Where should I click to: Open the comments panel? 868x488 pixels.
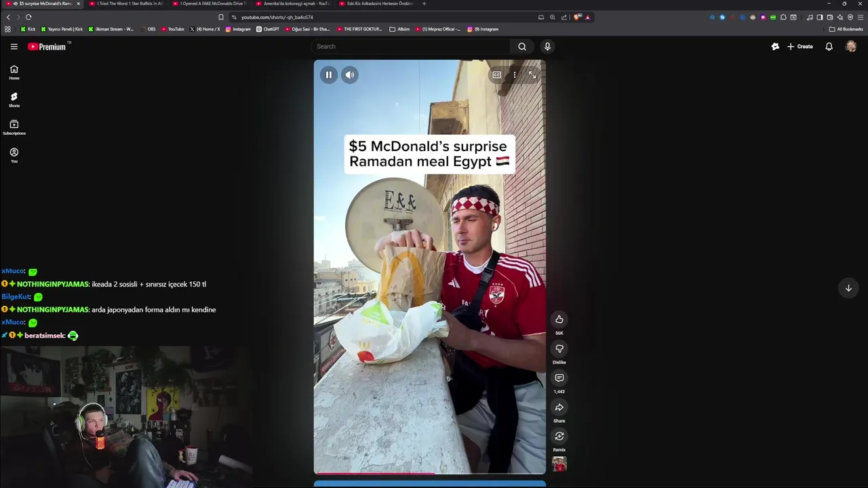[x=559, y=378]
